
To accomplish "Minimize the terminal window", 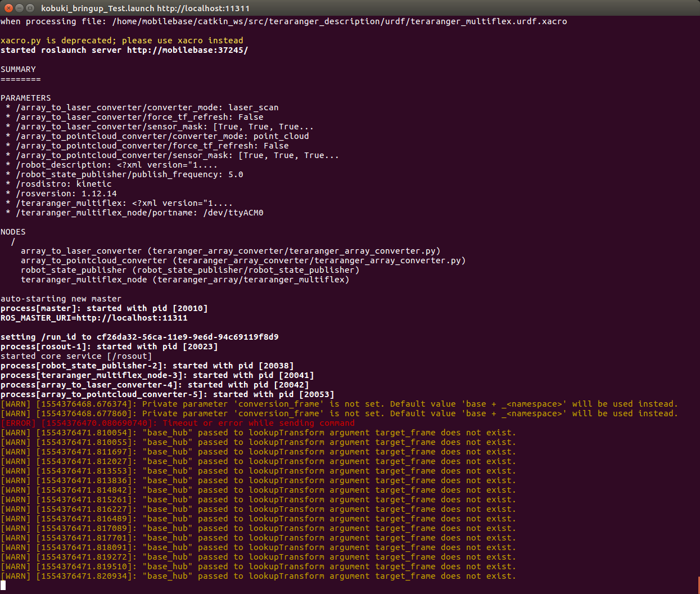I will (x=19, y=8).
